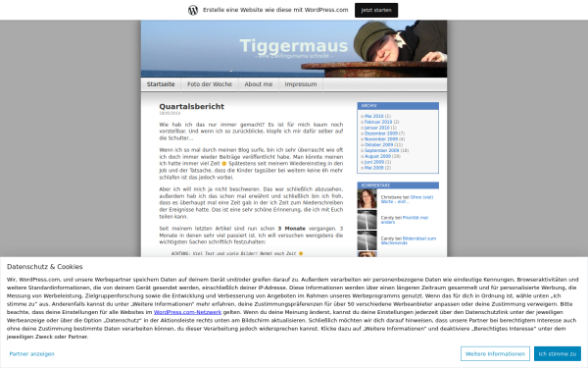Click Partner anzeigen in cookie banner
The height and width of the screenshot is (368, 588).
[x=32, y=354]
